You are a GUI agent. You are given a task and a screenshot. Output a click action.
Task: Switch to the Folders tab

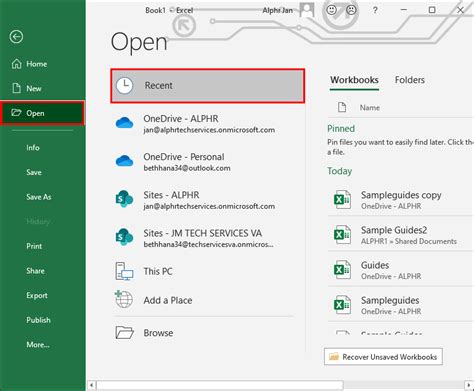click(410, 80)
